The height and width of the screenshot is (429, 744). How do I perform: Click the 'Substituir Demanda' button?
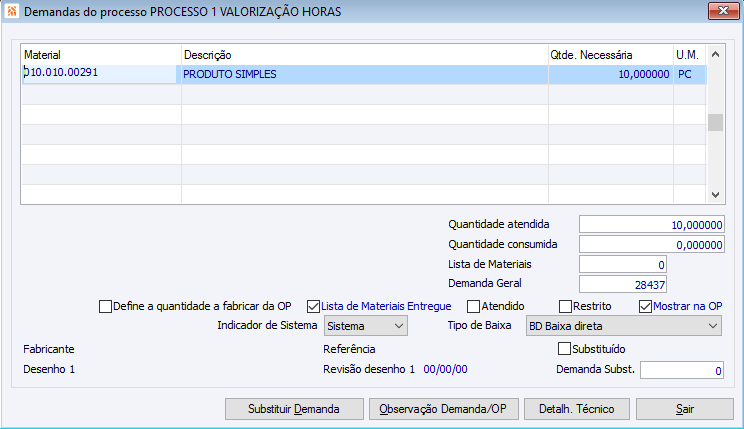294,409
